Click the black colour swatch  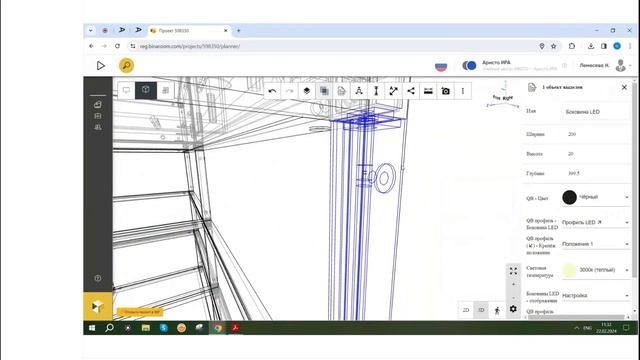tap(569, 197)
